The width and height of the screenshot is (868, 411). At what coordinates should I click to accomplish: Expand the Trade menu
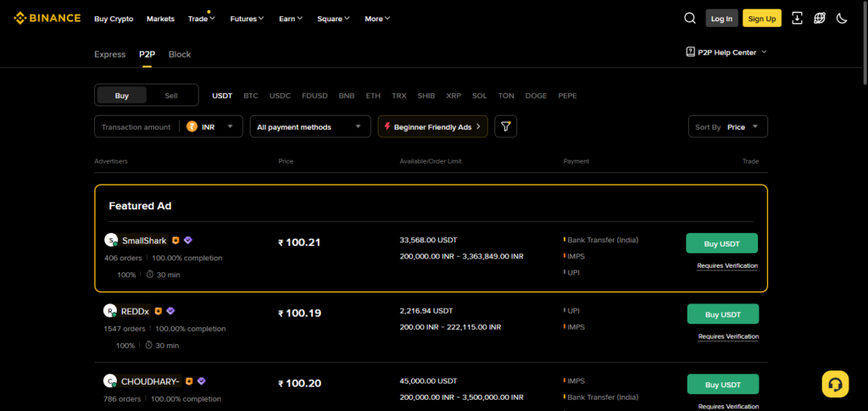pyautogui.click(x=202, y=19)
